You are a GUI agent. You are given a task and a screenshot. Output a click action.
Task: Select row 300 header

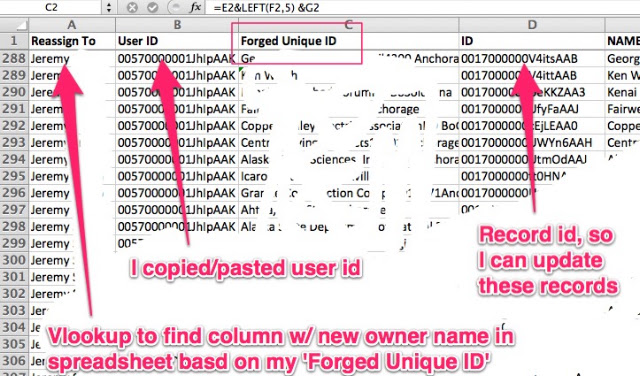[14, 260]
